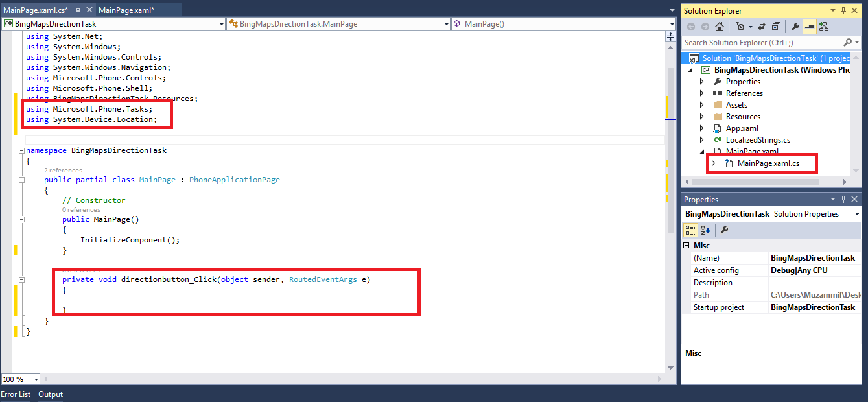Click Pending Changes Filter clock icon
This screenshot has height=402, width=868.
[740, 27]
